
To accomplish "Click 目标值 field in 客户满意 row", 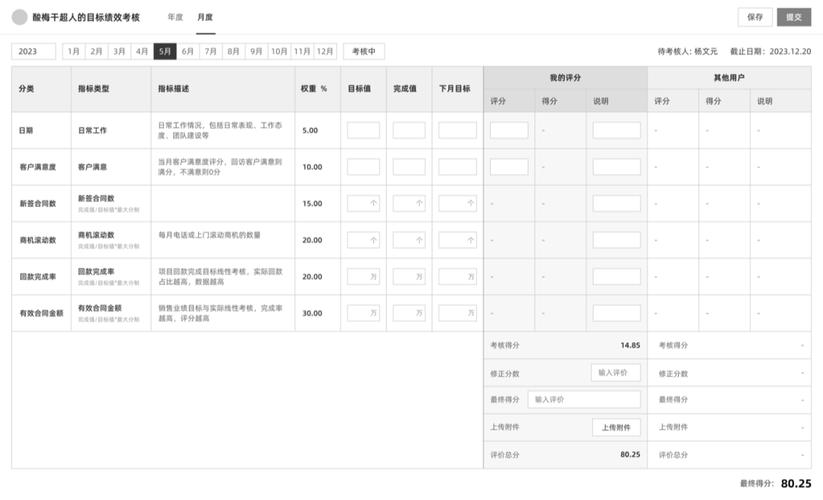I will point(363,167).
